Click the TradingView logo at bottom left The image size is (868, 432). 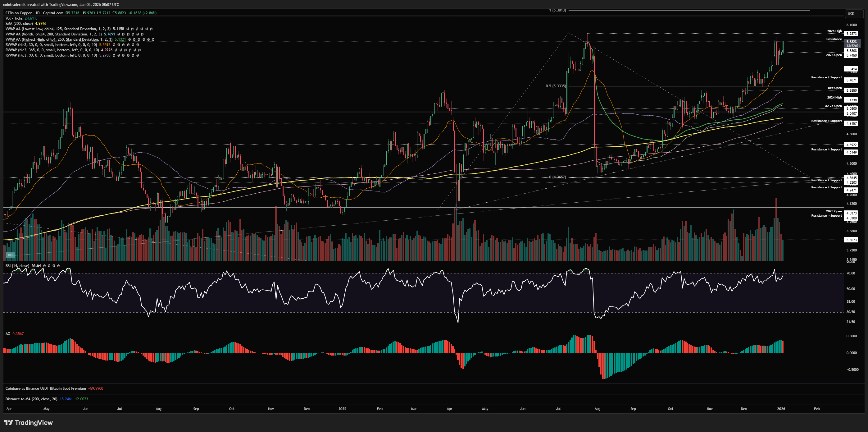tap(28, 423)
